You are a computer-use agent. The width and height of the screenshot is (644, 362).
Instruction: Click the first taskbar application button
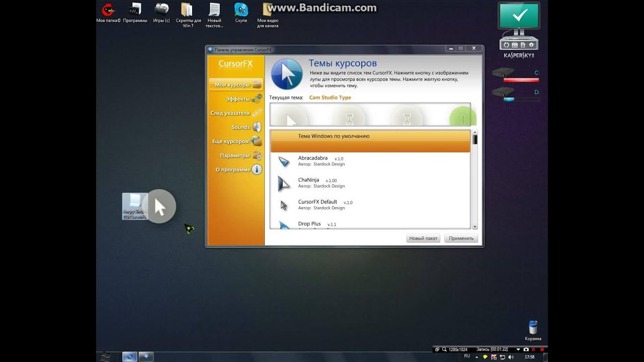pos(130,356)
